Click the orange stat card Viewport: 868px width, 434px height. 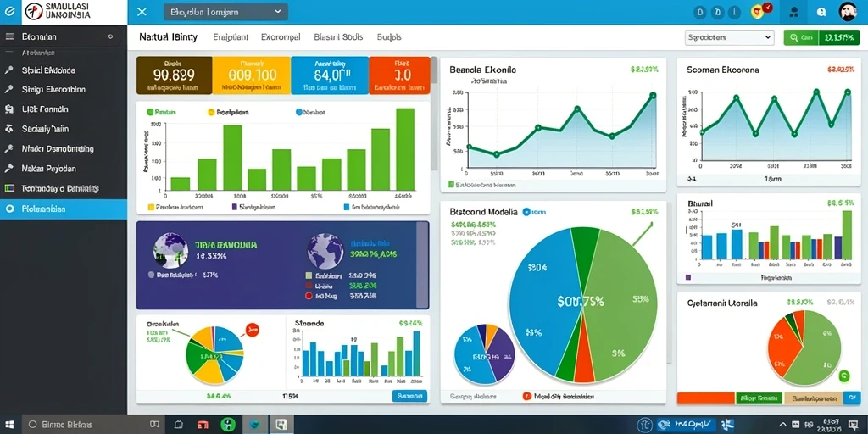click(x=399, y=75)
